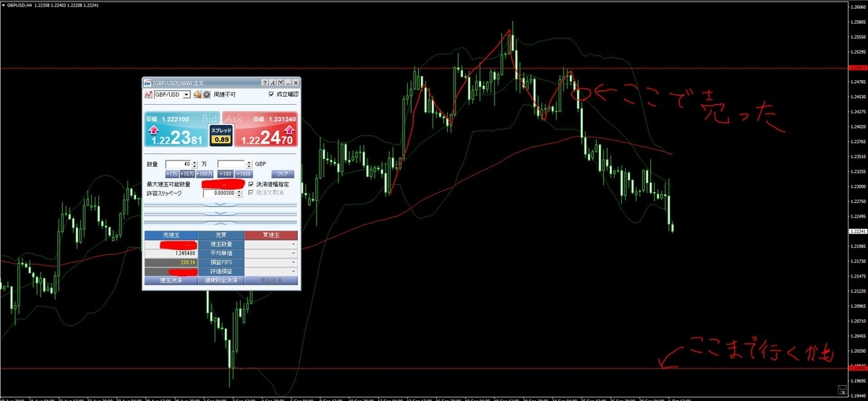Image resolution: width=868 pixels, height=401 pixels.
Task: Add +10万 to the quantity
Action: click(x=187, y=174)
